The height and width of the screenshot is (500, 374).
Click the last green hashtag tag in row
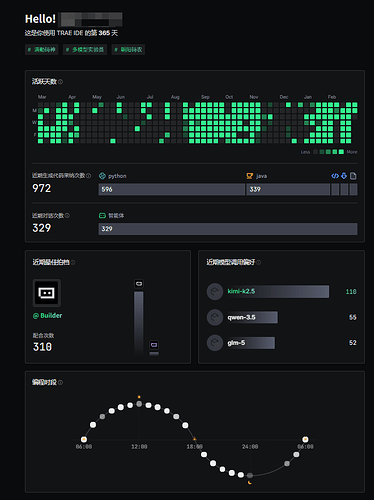[x=128, y=50]
